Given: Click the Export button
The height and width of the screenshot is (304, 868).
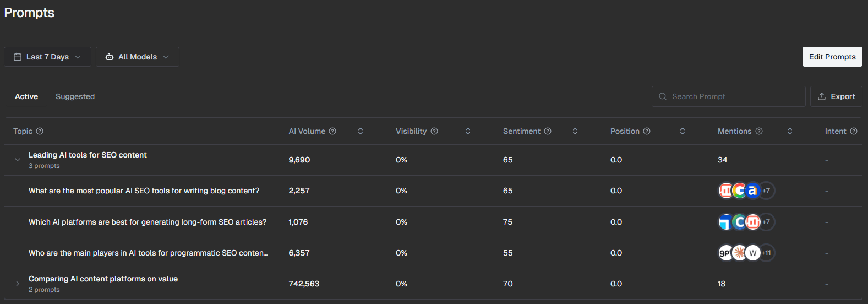Looking at the screenshot, I should pyautogui.click(x=836, y=96).
